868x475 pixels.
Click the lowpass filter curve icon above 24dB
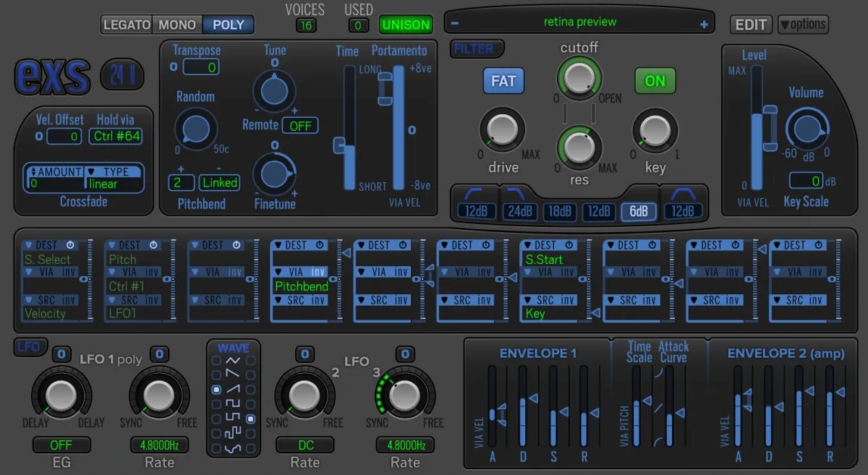(517, 193)
